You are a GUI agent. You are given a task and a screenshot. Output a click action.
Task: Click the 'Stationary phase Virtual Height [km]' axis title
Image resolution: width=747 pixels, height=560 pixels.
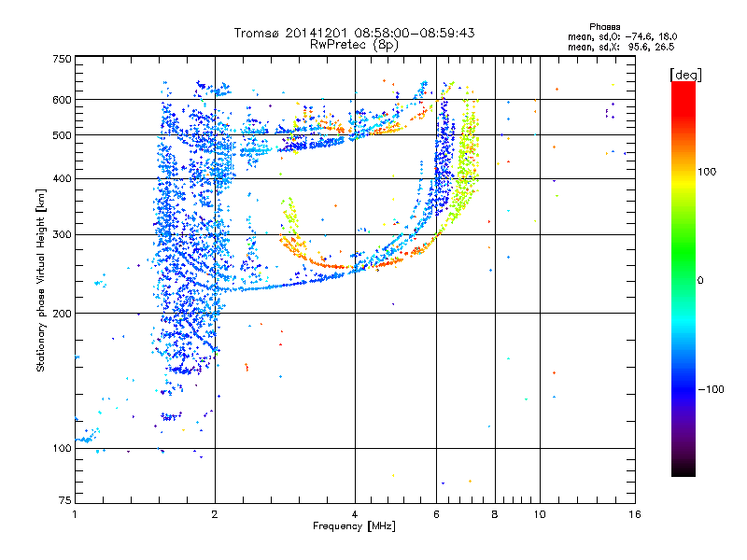(40, 280)
